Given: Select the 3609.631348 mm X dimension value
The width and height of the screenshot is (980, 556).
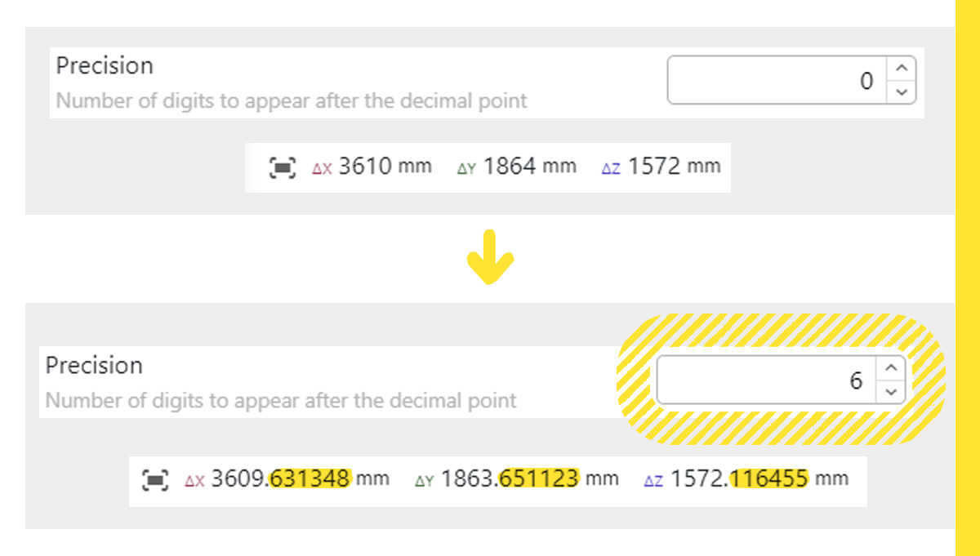Looking at the screenshot, I should pos(301,478).
